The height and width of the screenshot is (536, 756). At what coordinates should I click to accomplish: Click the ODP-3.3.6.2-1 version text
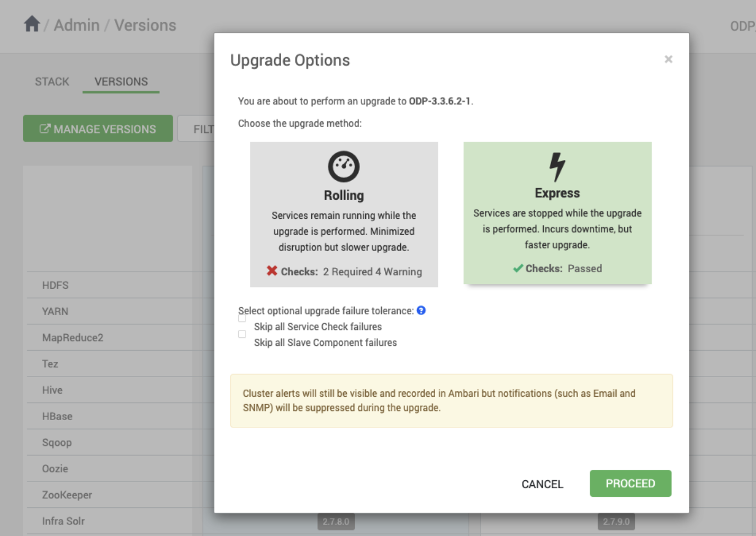(439, 101)
